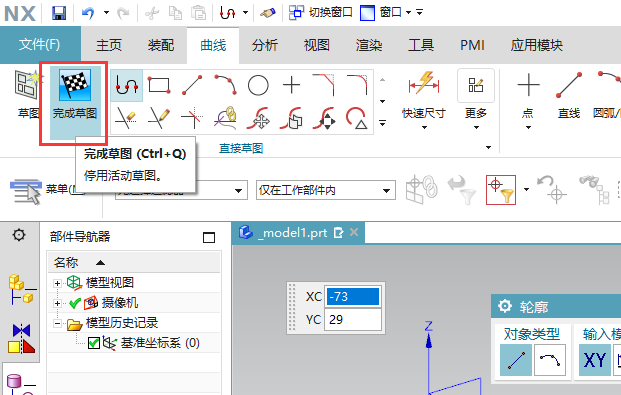Switch to the View (视图) tab

(x=316, y=45)
